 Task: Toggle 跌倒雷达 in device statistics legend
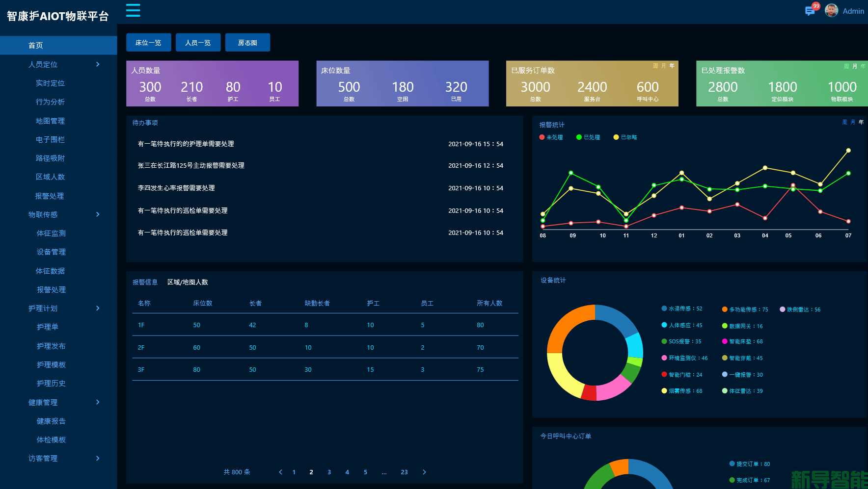point(800,309)
